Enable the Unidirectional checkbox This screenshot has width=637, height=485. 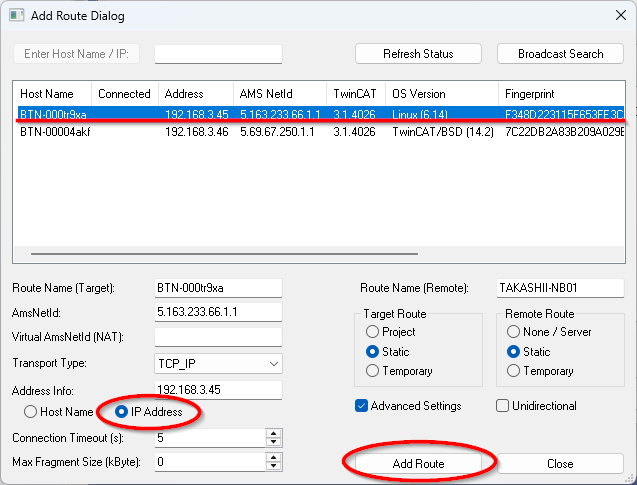coord(503,406)
